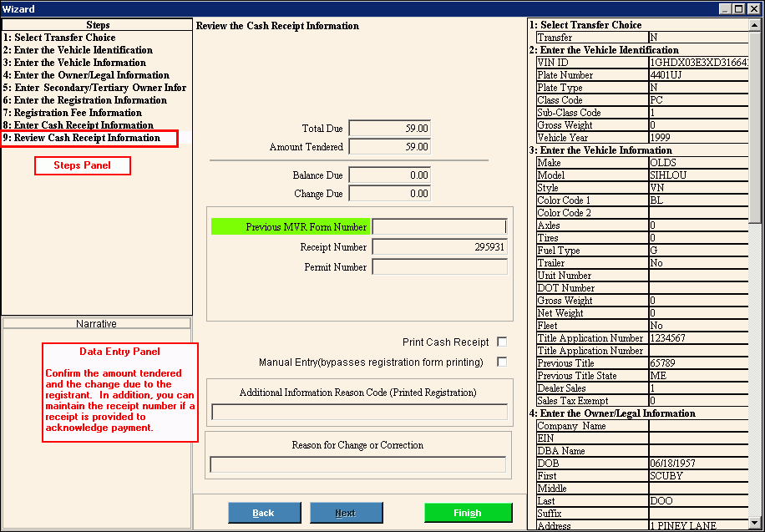
Task: Click the 'Review the Cash Receipt Information' heading
Action: coord(277,26)
